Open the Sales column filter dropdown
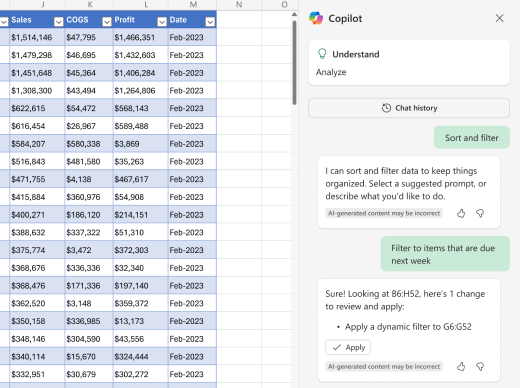The image size is (520, 388). point(58,22)
